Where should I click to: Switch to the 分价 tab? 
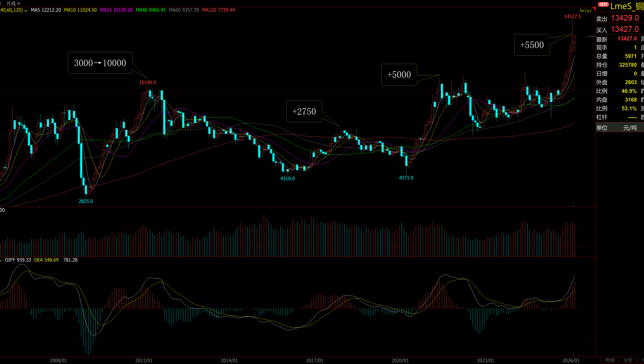[628, 360]
